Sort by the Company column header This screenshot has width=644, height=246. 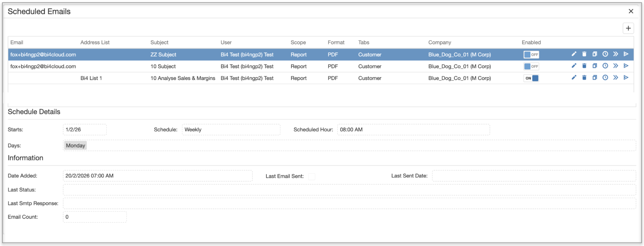click(x=440, y=42)
